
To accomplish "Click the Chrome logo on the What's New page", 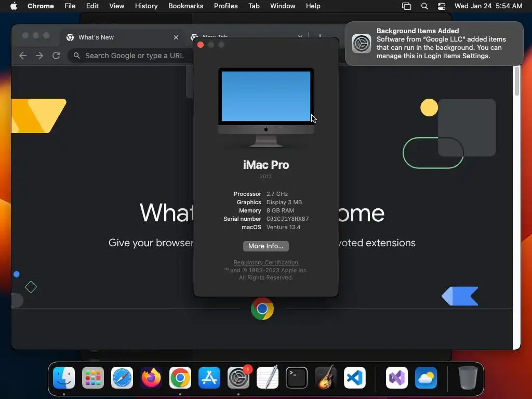I will pyautogui.click(x=262, y=309).
